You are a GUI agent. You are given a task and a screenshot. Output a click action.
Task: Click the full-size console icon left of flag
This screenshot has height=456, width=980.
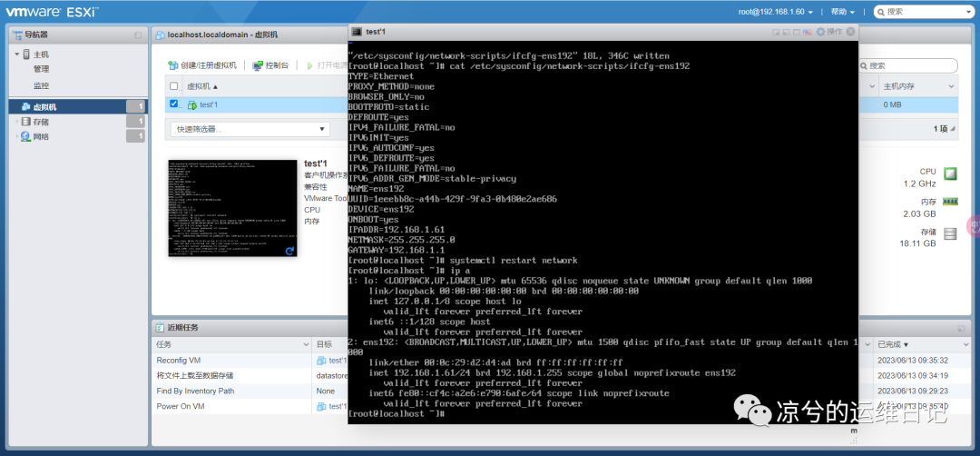(797, 32)
